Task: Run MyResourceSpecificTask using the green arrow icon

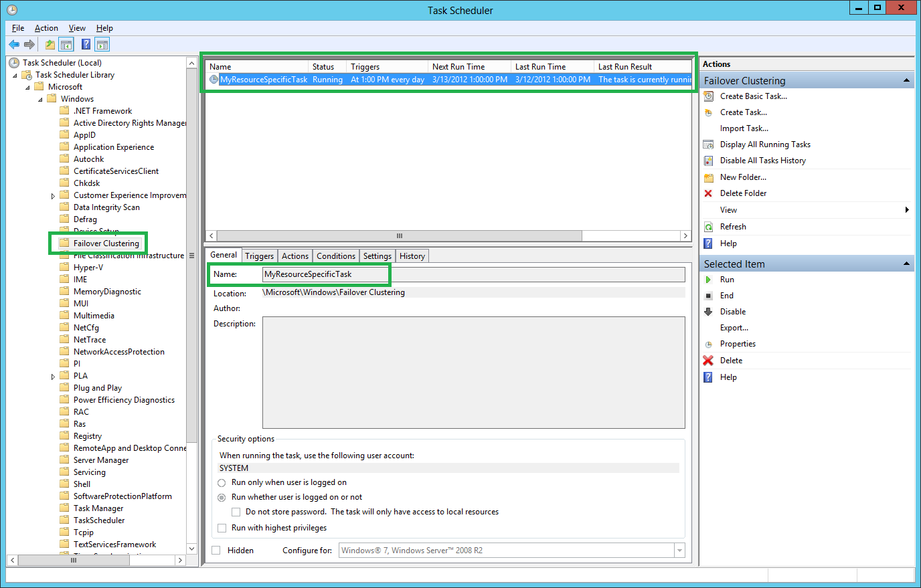Action: tap(709, 279)
